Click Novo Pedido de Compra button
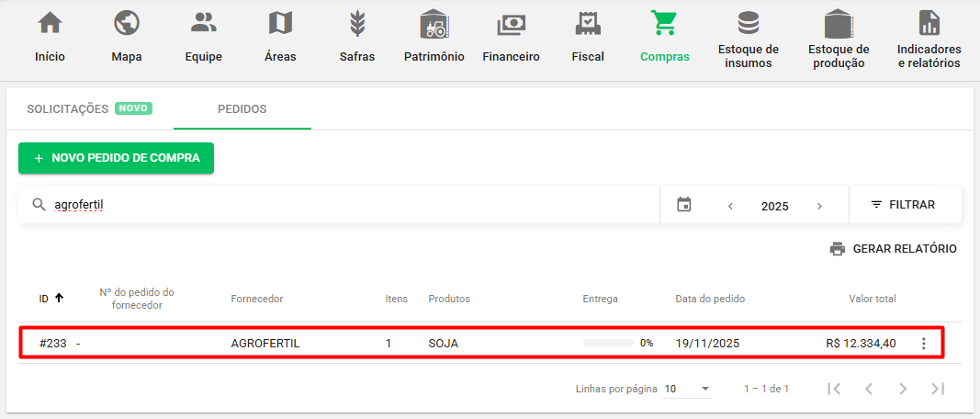 [116, 158]
